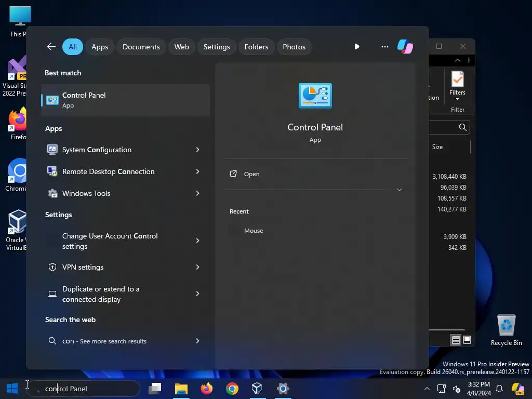Collapse the ribbon in background window
The height and width of the screenshot is (399, 532).
click(x=457, y=60)
